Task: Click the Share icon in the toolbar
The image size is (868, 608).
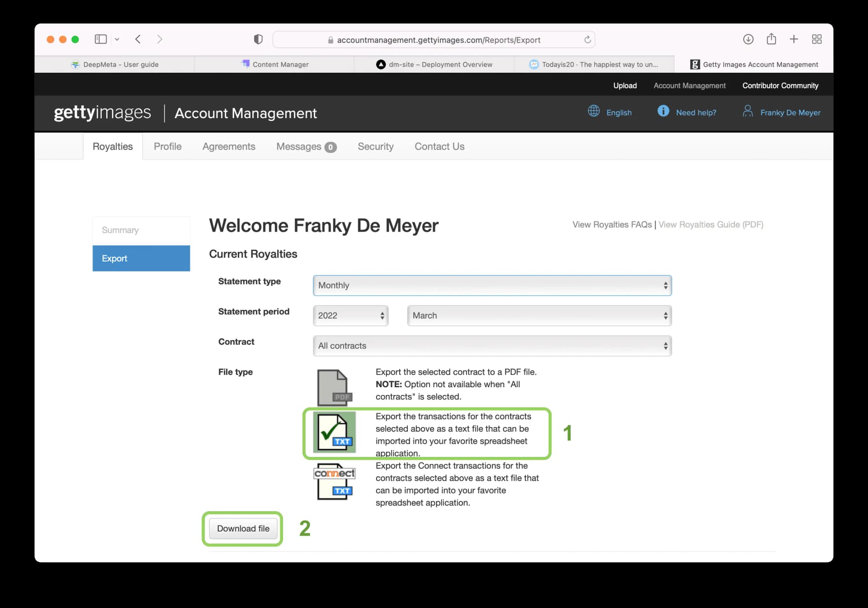Action: [x=771, y=39]
